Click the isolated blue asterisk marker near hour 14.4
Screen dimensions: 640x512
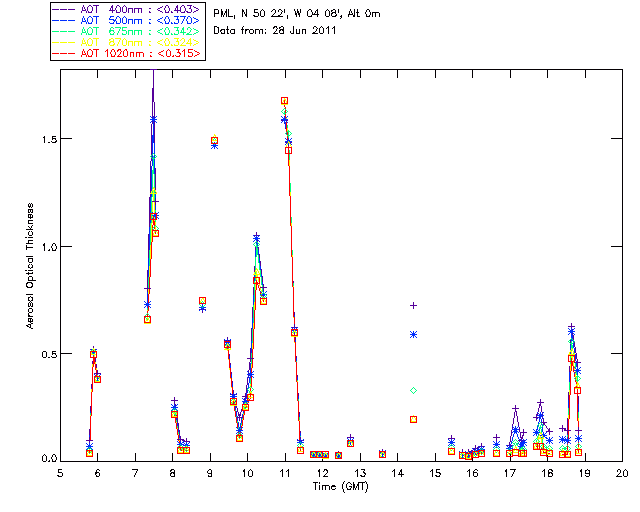(413, 334)
